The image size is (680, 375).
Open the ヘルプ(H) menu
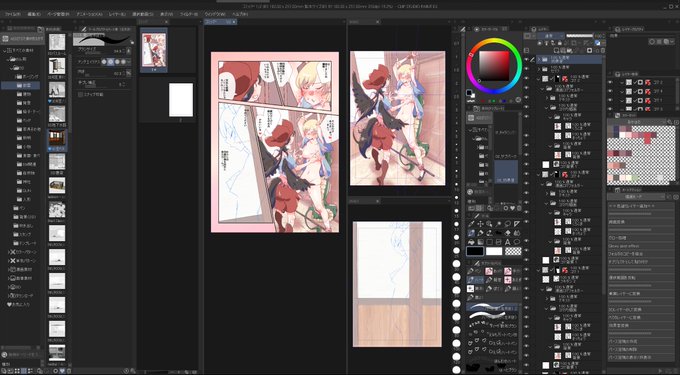[240, 14]
